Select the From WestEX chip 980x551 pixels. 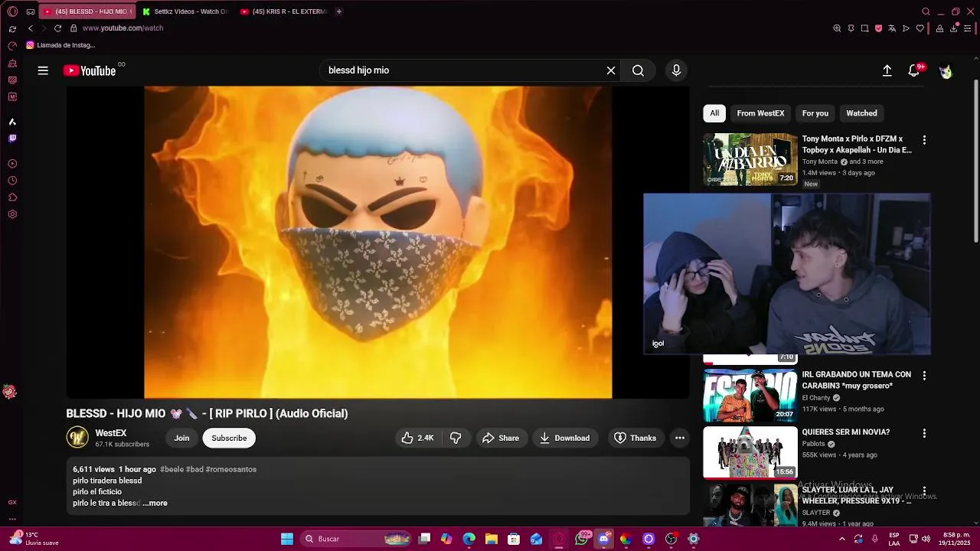[760, 113]
